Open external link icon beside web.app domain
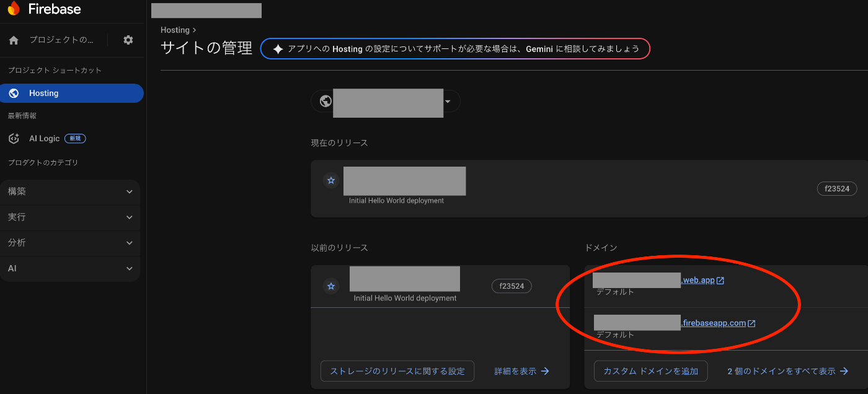This screenshot has height=394, width=868. (720, 281)
